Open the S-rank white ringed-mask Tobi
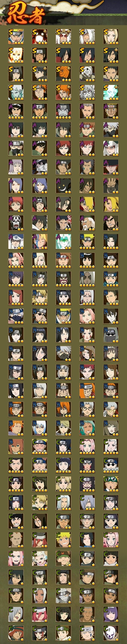The height and width of the screenshot is (644, 127). pos(87,74)
